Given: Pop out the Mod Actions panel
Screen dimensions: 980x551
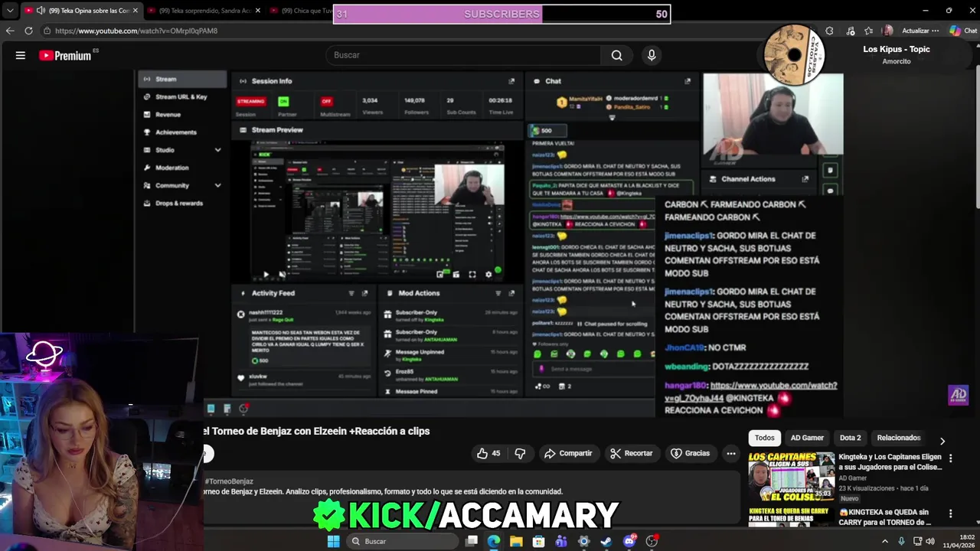Looking at the screenshot, I should [x=511, y=293].
